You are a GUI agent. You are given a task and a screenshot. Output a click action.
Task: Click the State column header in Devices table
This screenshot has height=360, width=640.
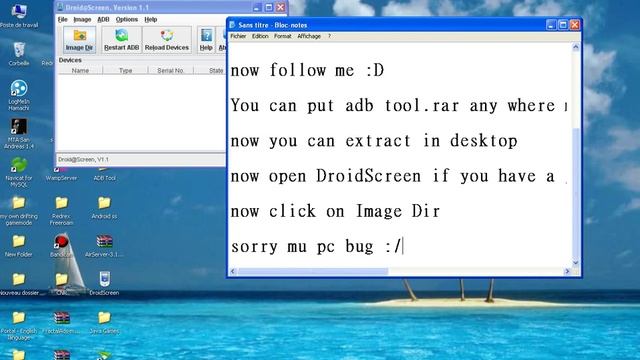pyautogui.click(x=216, y=71)
